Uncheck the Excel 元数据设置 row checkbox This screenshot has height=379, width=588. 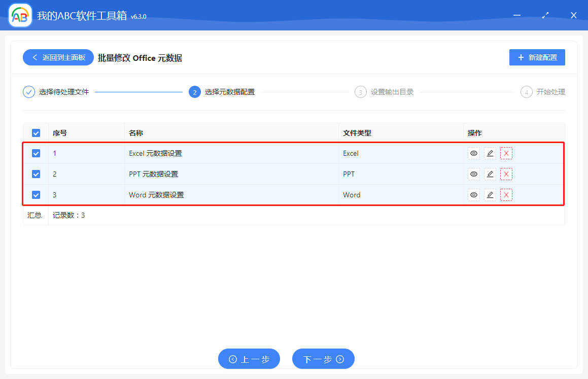[x=36, y=153]
